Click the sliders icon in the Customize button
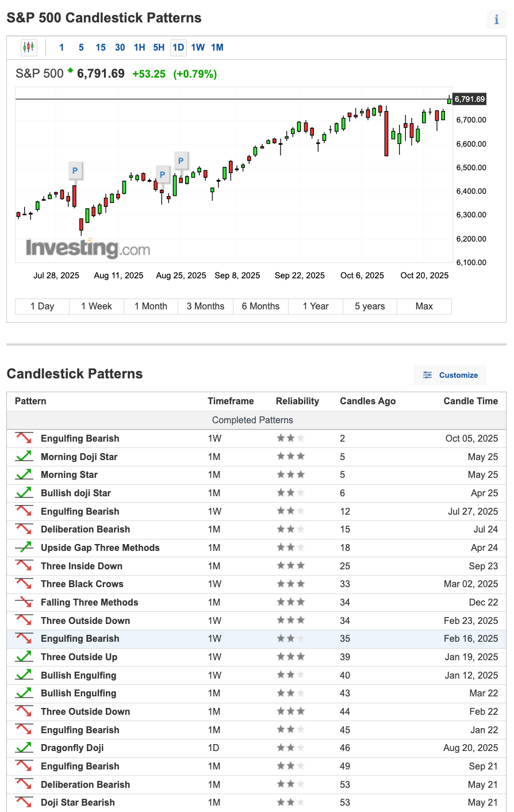 (427, 375)
